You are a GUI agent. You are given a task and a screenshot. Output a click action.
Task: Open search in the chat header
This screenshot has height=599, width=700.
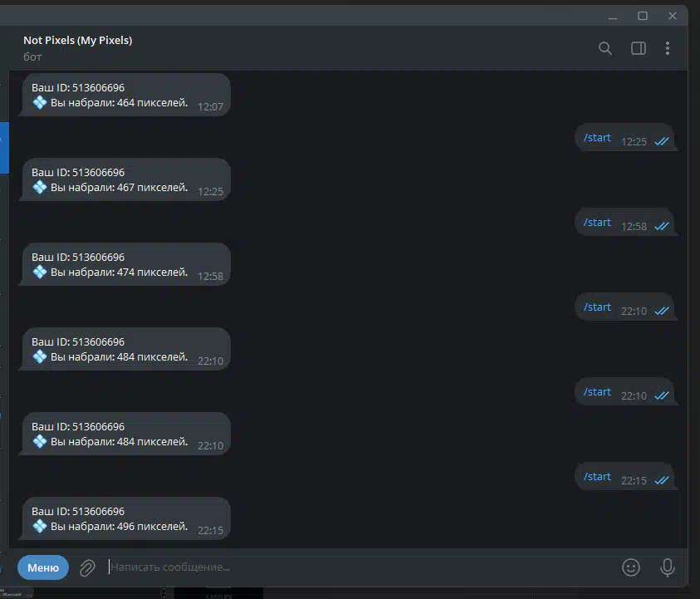(x=605, y=48)
